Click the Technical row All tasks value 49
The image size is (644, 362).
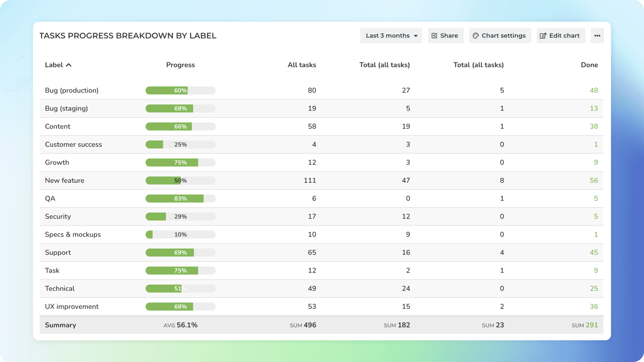click(x=312, y=289)
